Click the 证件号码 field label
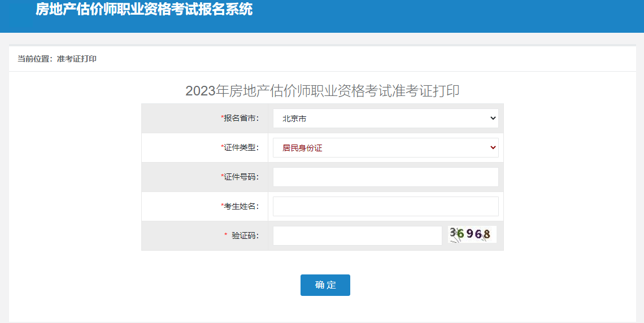The image size is (644, 323). (x=241, y=177)
